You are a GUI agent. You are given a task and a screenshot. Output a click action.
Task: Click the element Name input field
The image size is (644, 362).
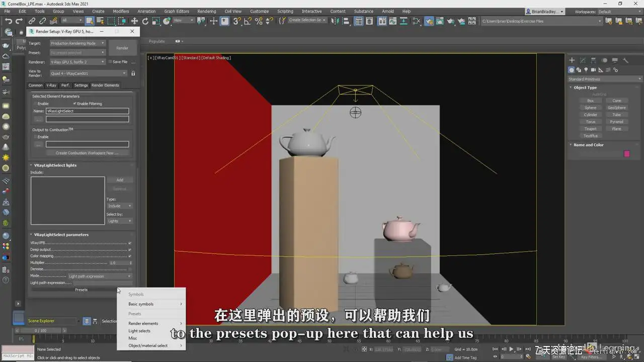(x=88, y=111)
